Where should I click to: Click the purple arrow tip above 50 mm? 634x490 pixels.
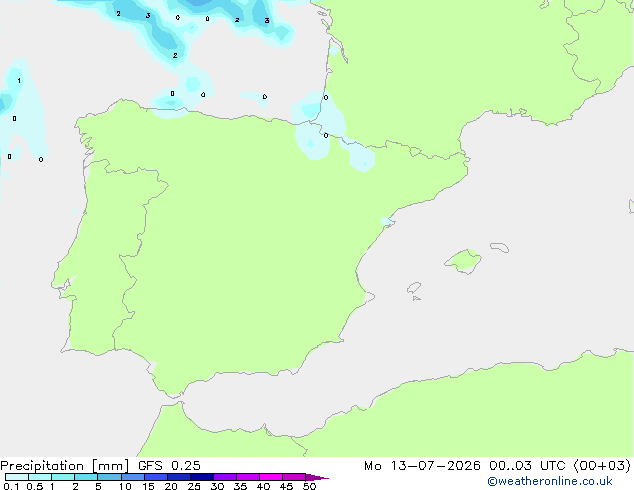pyautogui.click(x=317, y=477)
